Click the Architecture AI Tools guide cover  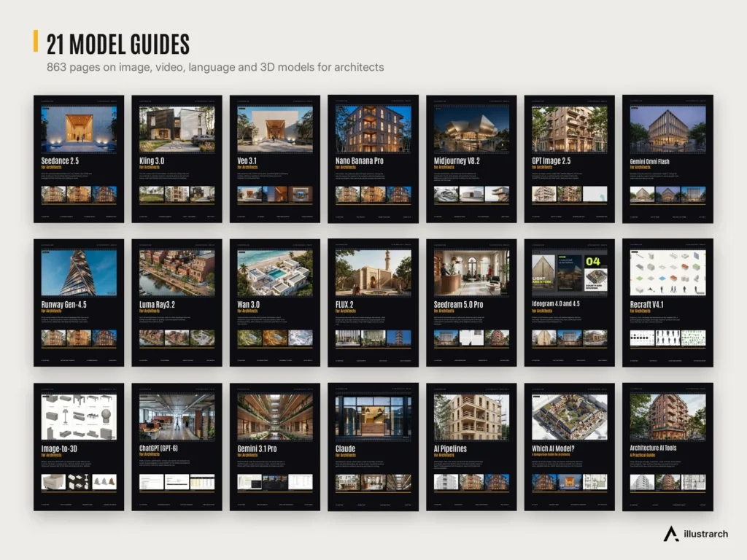667,447
